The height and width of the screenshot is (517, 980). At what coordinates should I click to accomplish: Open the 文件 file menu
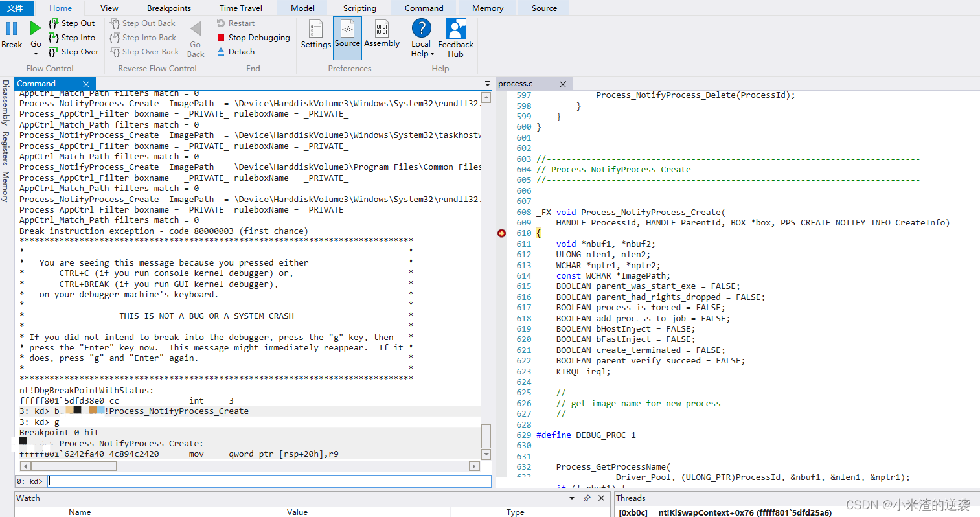coord(15,8)
